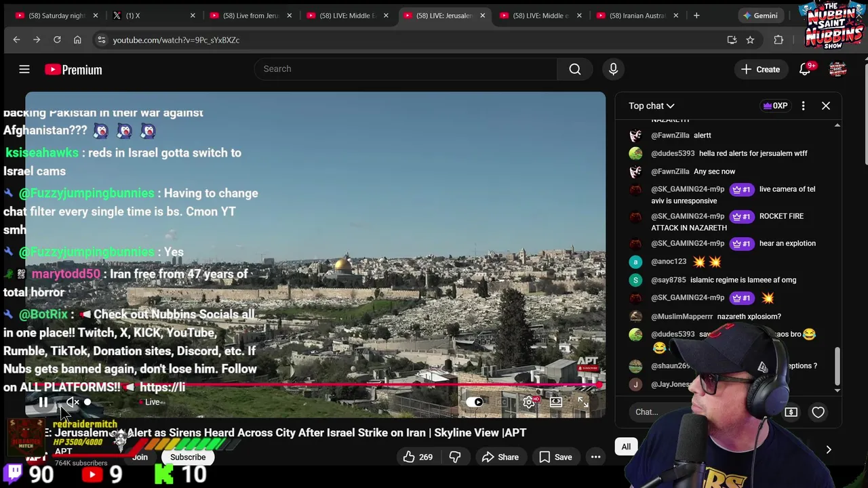Save the video to a playlist

(555, 457)
